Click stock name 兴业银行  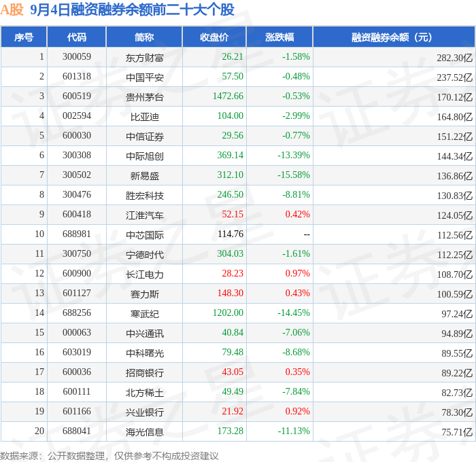[144, 412]
